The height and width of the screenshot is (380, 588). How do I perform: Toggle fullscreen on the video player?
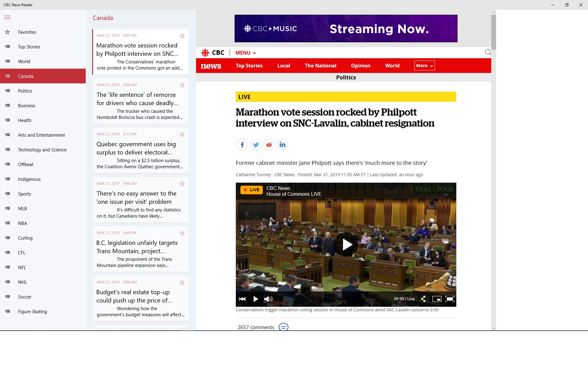point(450,299)
